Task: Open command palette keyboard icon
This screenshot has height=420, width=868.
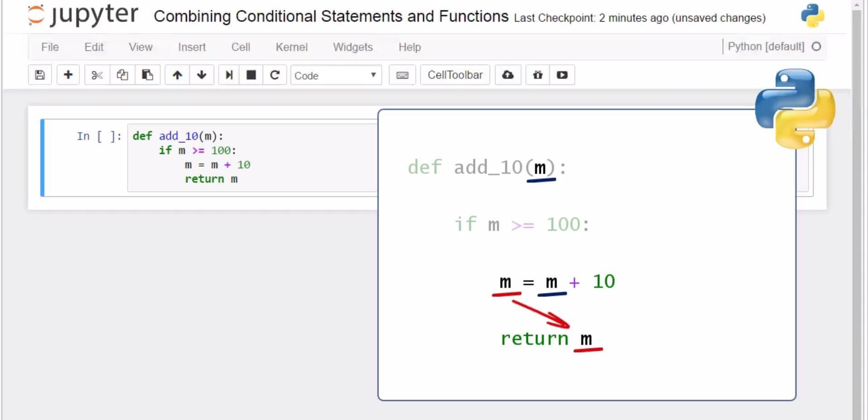Action: point(402,75)
